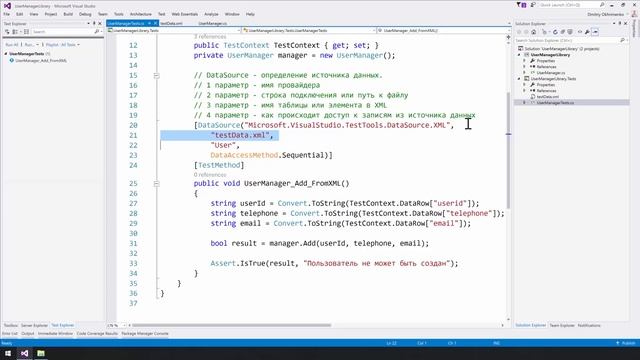Open the Team Explorer tab
This screenshot has width=640, height=360.
tap(562, 326)
